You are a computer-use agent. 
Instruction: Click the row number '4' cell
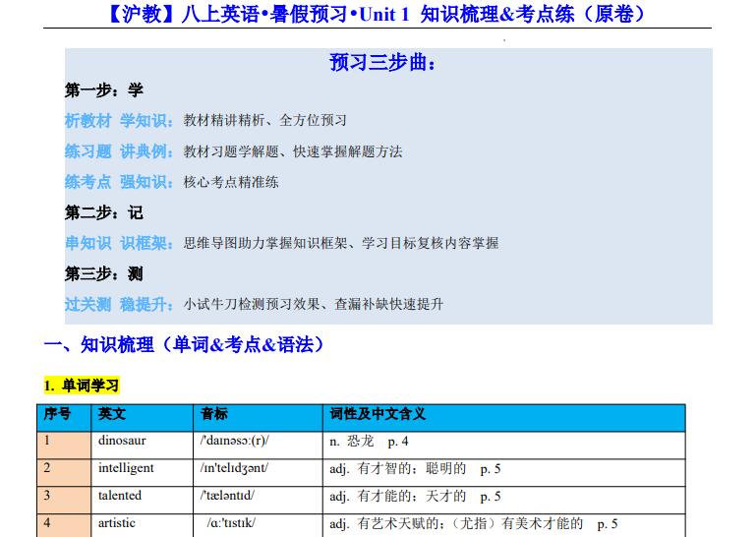click(x=64, y=525)
